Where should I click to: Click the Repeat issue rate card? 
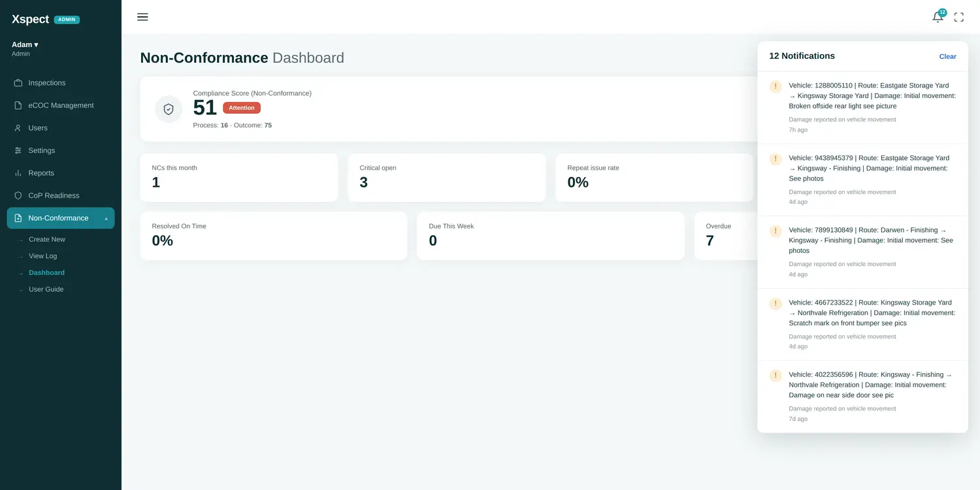(655, 178)
